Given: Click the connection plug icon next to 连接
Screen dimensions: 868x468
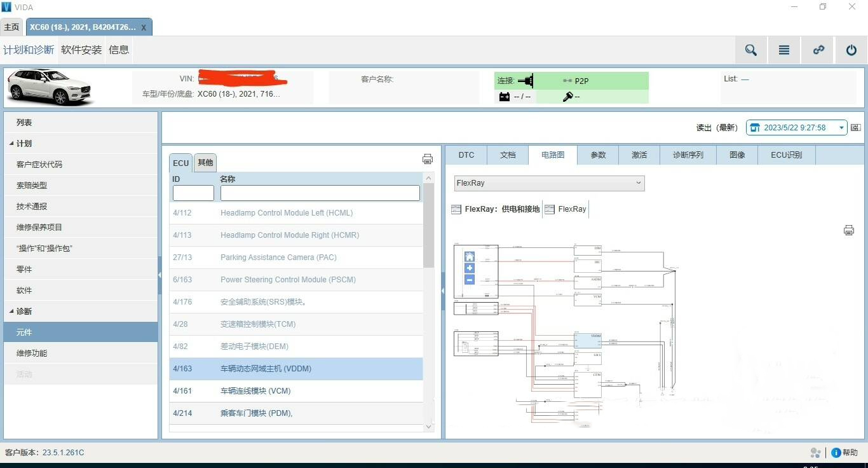Looking at the screenshot, I should [526, 81].
